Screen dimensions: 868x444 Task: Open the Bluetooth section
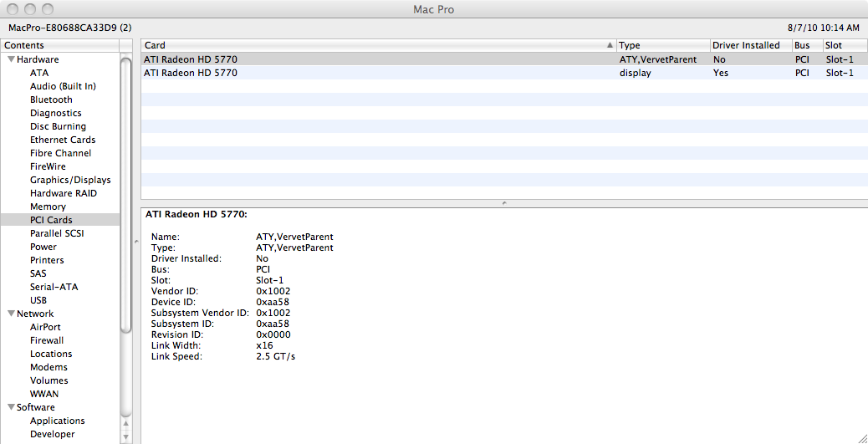click(51, 100)
